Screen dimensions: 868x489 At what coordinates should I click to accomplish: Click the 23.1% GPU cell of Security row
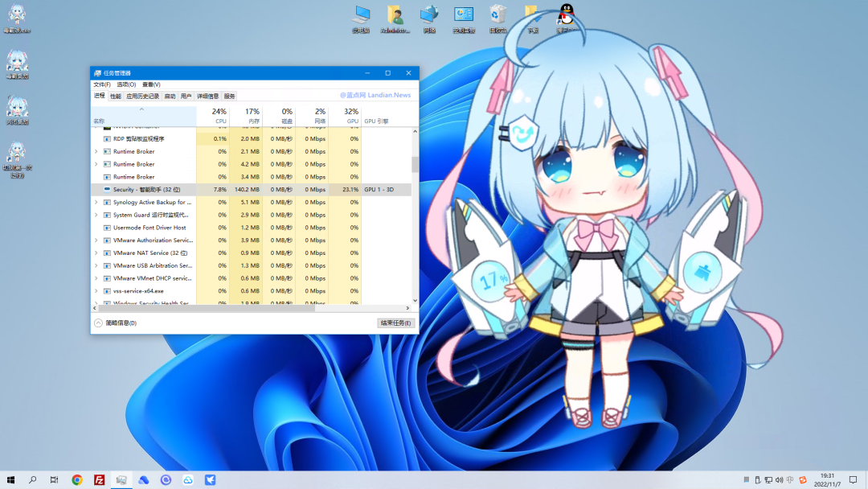(x=345, y=189)
